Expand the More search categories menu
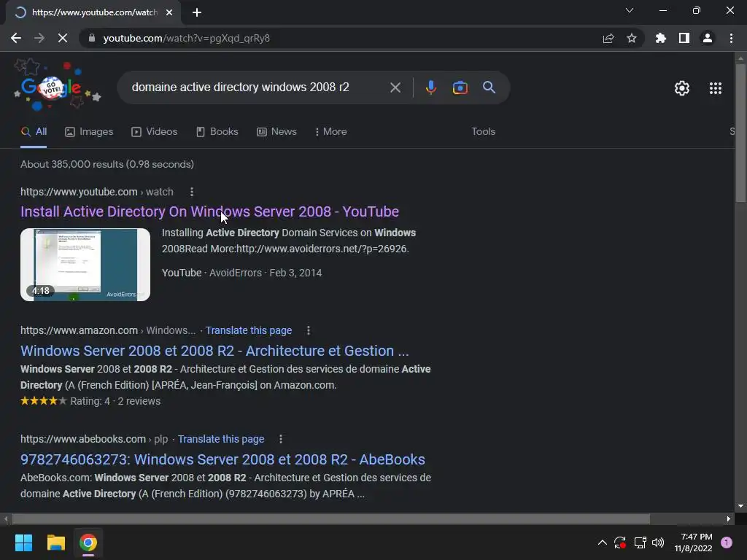This screenshot has height=560, width=747. [x=330, y=132]
